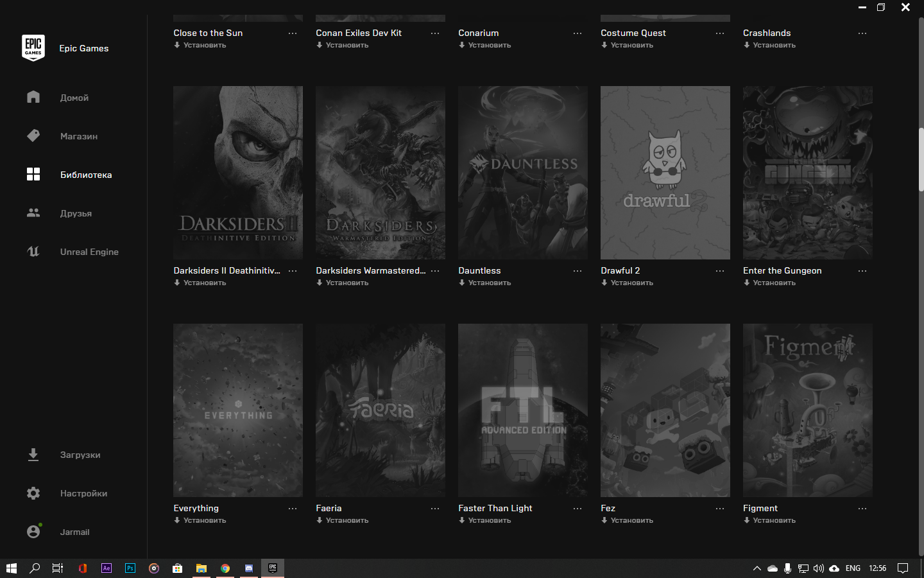
Task: Install Darksiders II via the Установить link
Action: coord(204,283)
